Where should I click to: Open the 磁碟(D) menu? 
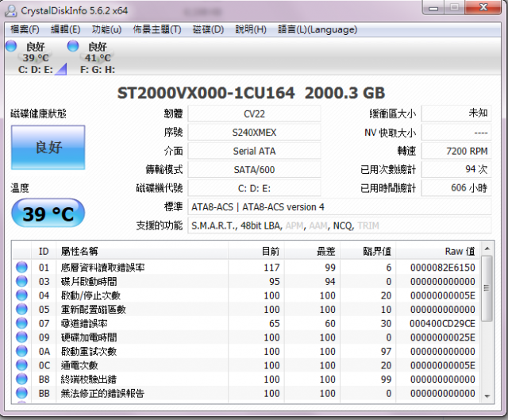[208, 29]
